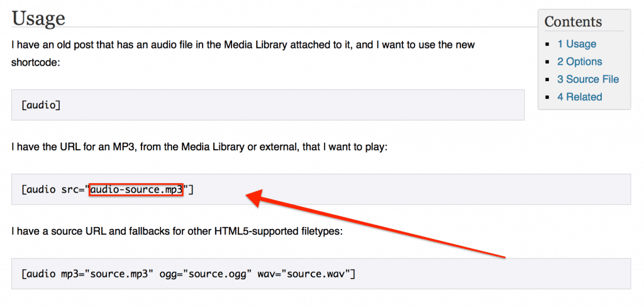Click the source.wav value in the shortcode
This screenshot has height=307, width=644.
(319, 273)
